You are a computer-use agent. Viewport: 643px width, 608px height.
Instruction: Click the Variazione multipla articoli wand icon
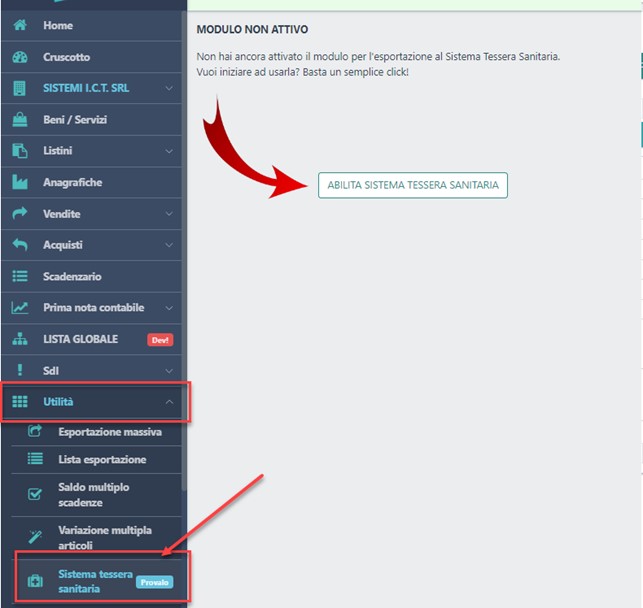pos(35,537)
